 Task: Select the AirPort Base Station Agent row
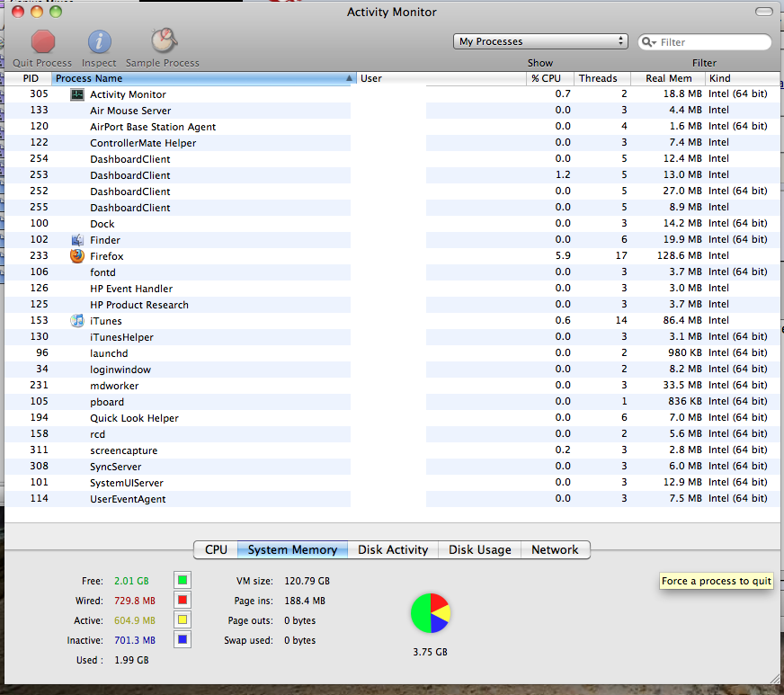(x=392, y=127)
